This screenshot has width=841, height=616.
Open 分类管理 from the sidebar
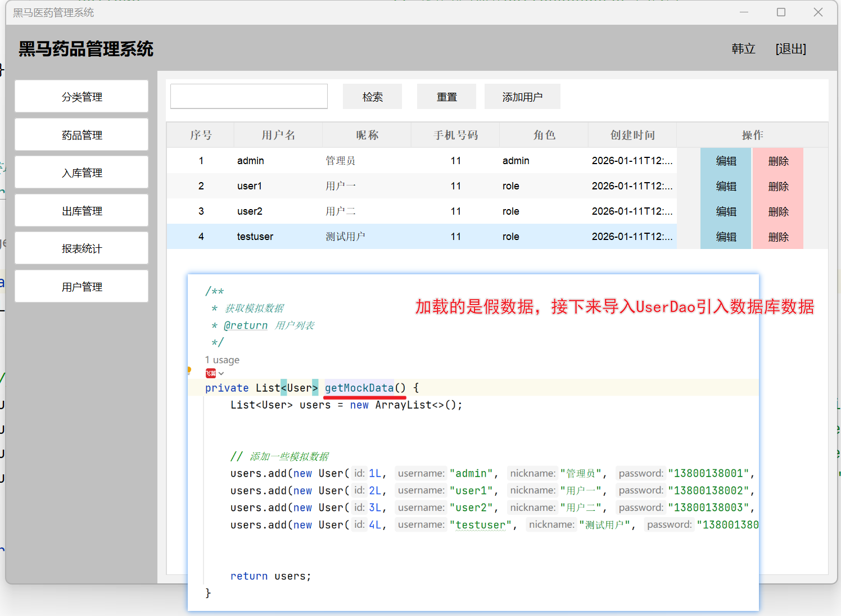82,97
